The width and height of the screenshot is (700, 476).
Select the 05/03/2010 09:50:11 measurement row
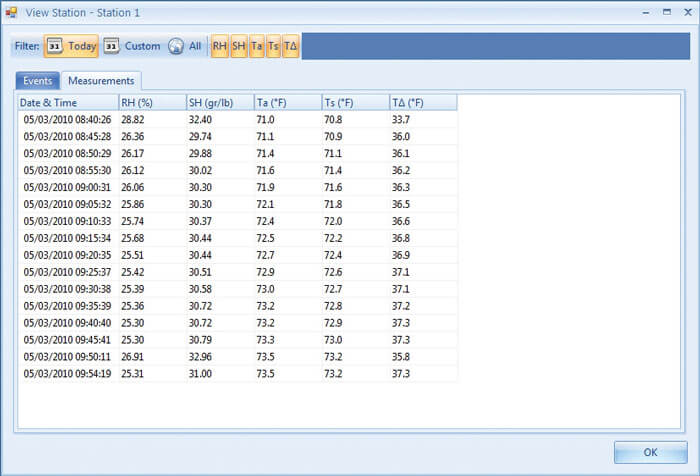pos(66,355)
